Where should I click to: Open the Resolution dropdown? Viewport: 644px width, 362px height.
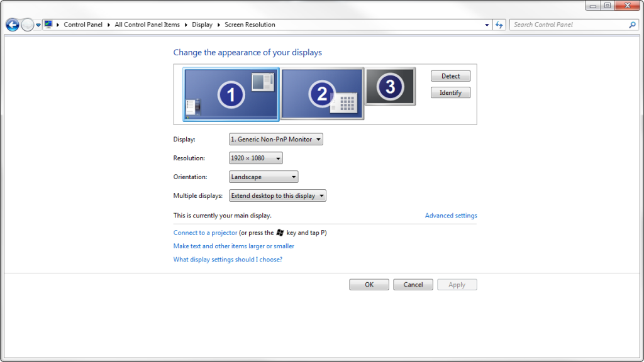(255, 158)
